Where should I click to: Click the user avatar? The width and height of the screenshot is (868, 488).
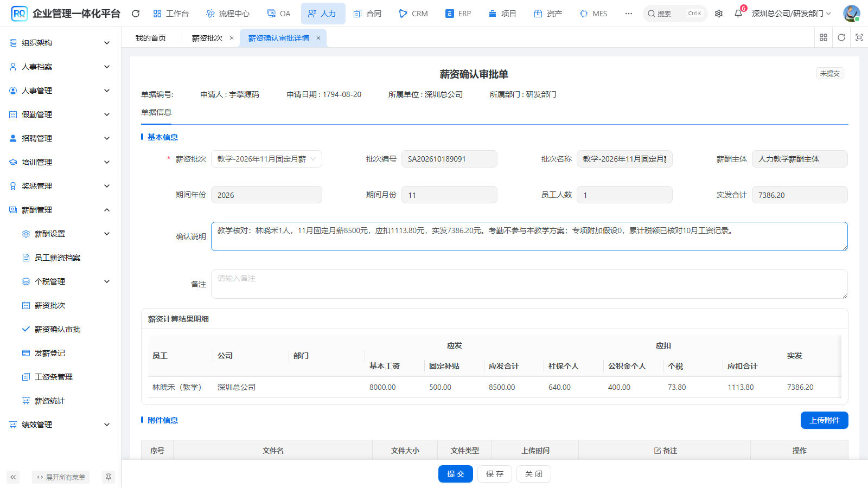[851, 14]
